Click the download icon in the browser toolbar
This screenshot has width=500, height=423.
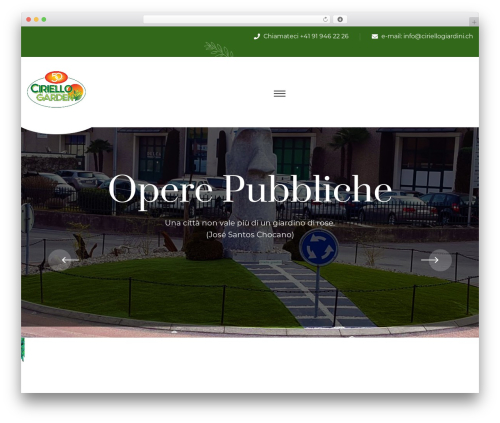tap(340, 19)
